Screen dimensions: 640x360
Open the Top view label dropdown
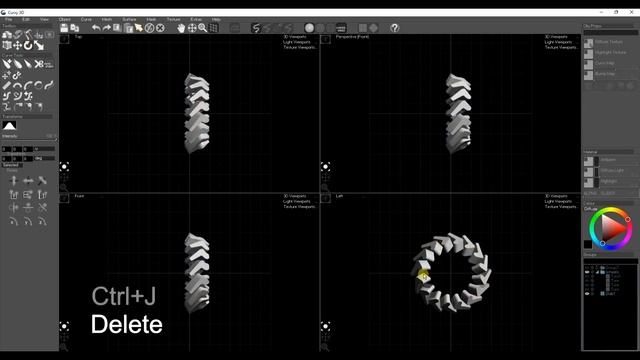[x=78, y=37]
